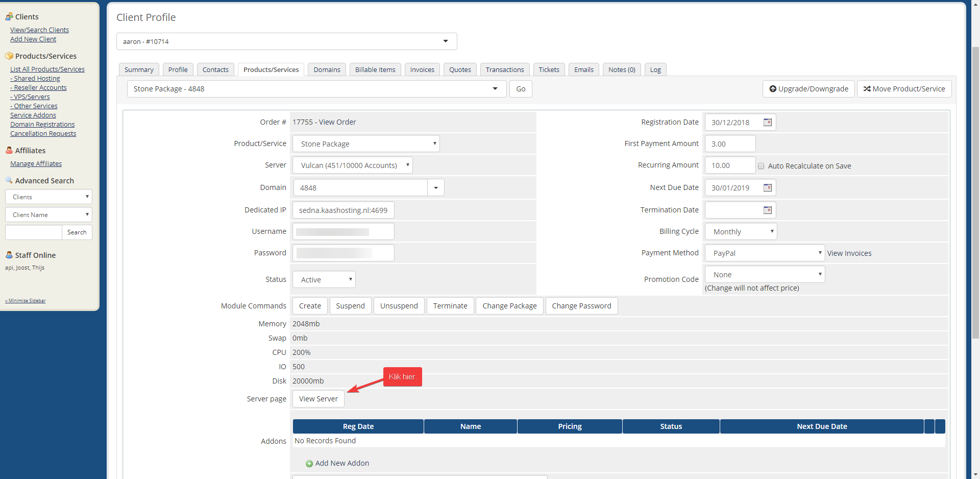The width and height of the screenshot is (980, 479).
Task: Open the View Invoices link
Action: click(849, 253)
